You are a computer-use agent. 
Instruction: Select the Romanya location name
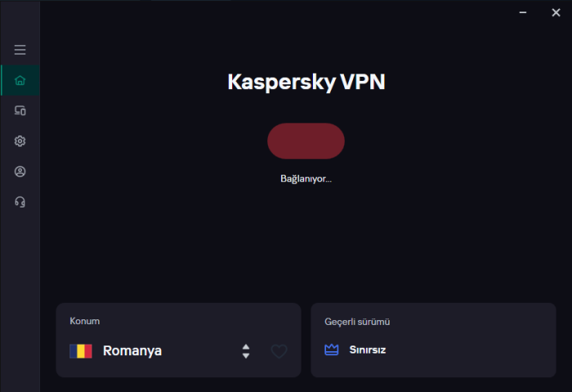132,351
